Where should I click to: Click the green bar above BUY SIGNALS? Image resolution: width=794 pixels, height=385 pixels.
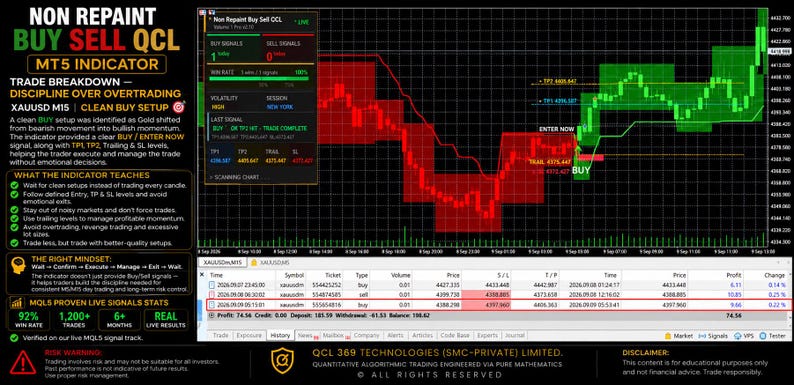tap(232, 35)
